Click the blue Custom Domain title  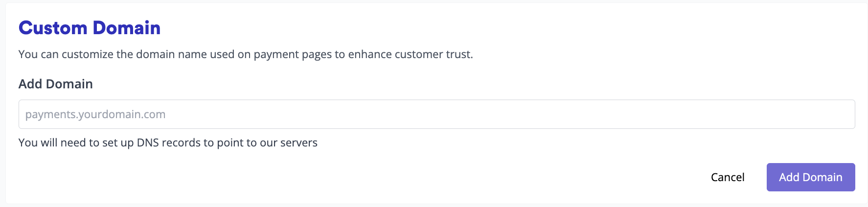90,28
